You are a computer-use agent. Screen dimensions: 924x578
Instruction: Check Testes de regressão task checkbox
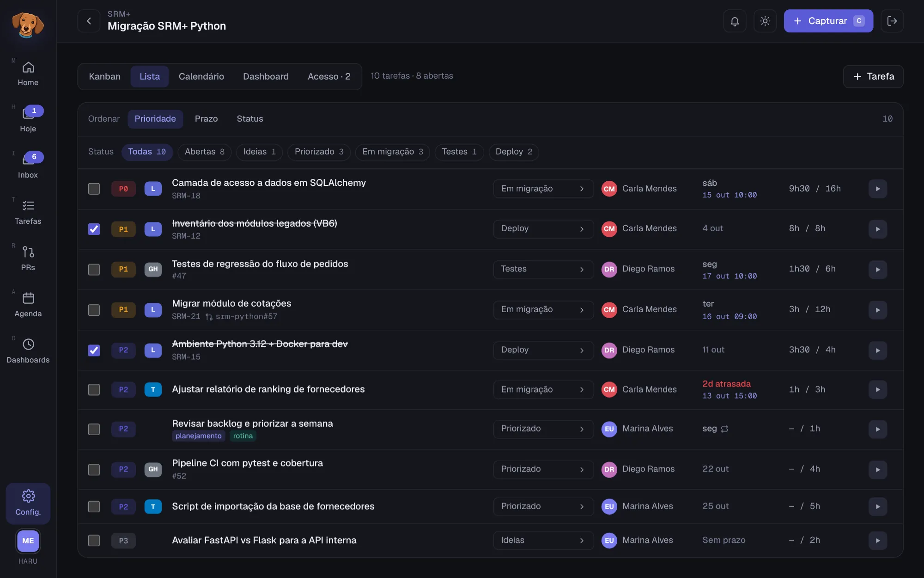[x=94, y=270]
